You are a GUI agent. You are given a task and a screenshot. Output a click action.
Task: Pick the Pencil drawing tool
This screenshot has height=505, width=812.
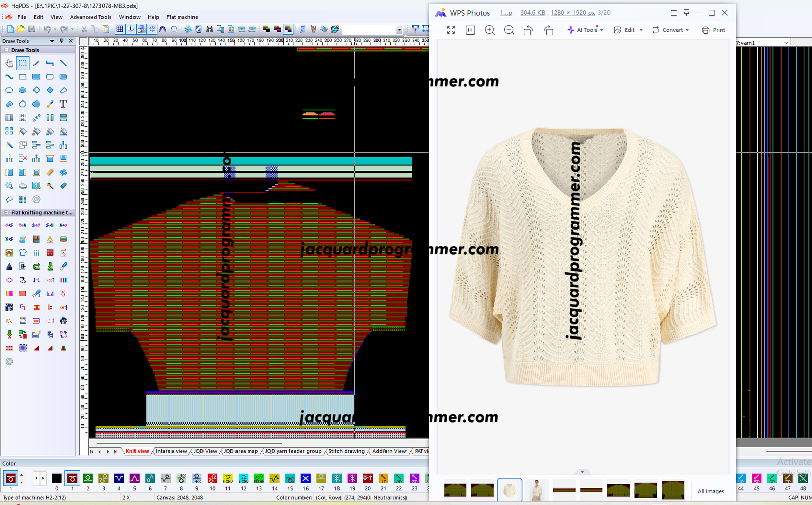pyautogui.click(x=37, y=63)
